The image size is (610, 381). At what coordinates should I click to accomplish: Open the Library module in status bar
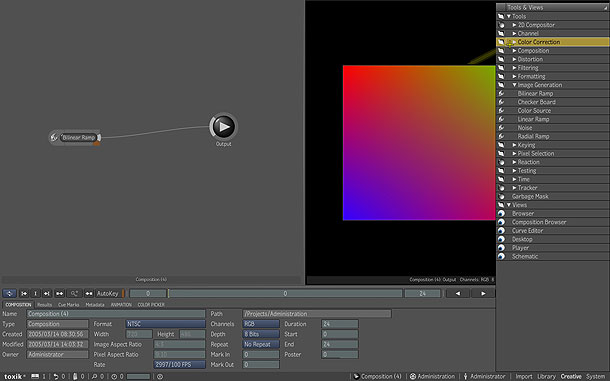coord(546,376)
